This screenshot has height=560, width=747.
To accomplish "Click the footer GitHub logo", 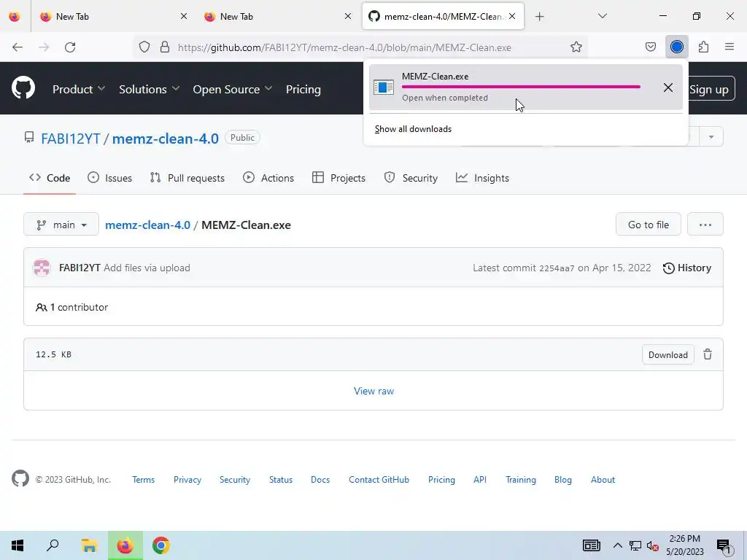I will pyautogui.click(x=20, y=478).
